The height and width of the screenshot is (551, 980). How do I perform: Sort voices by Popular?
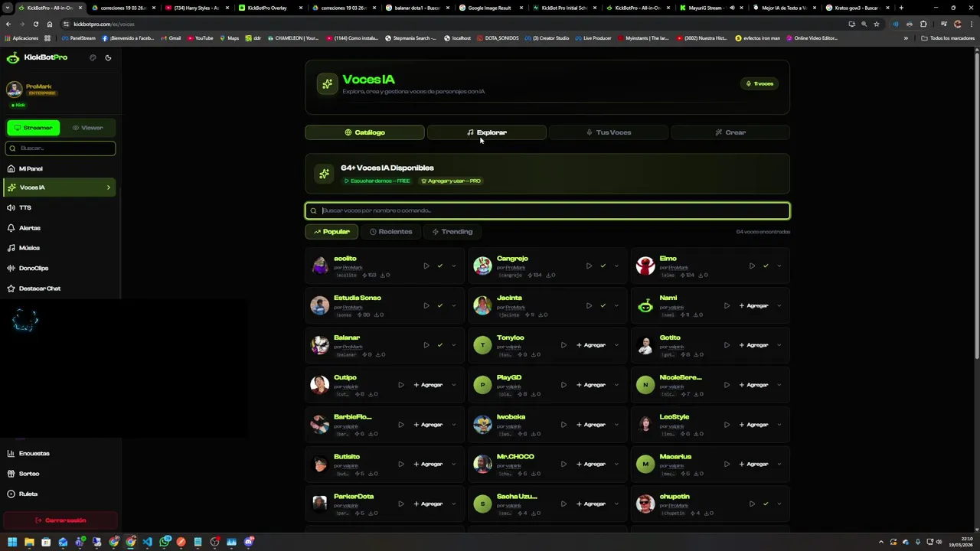[332, 232]
